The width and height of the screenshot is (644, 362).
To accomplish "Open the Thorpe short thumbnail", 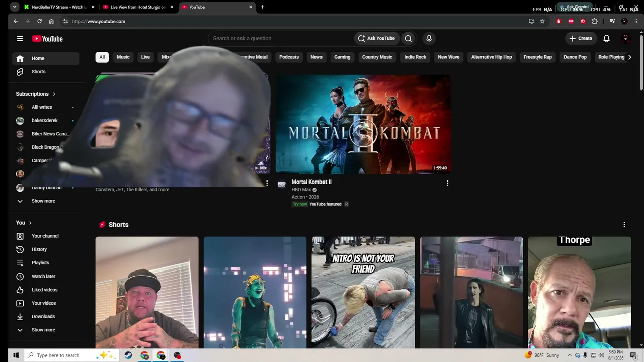I will click(x=580, y=293).
